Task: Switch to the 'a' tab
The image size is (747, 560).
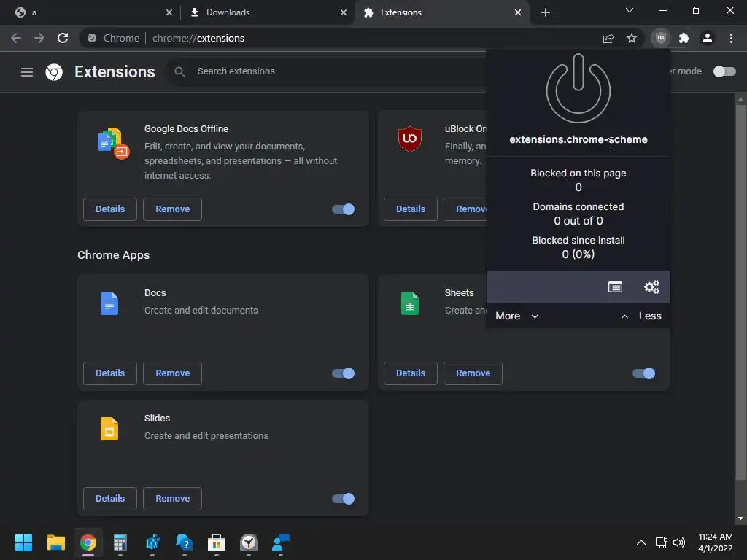Action: pos(90,12)
